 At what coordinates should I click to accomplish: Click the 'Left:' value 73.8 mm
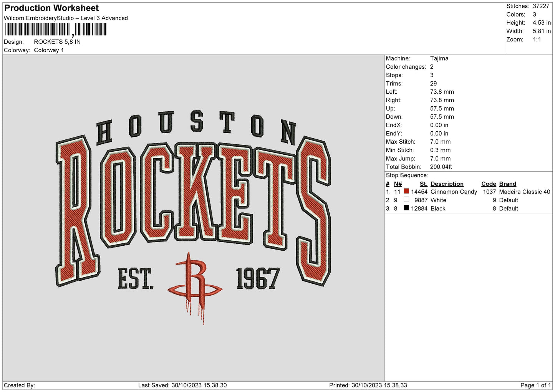(x=442, y=92)
